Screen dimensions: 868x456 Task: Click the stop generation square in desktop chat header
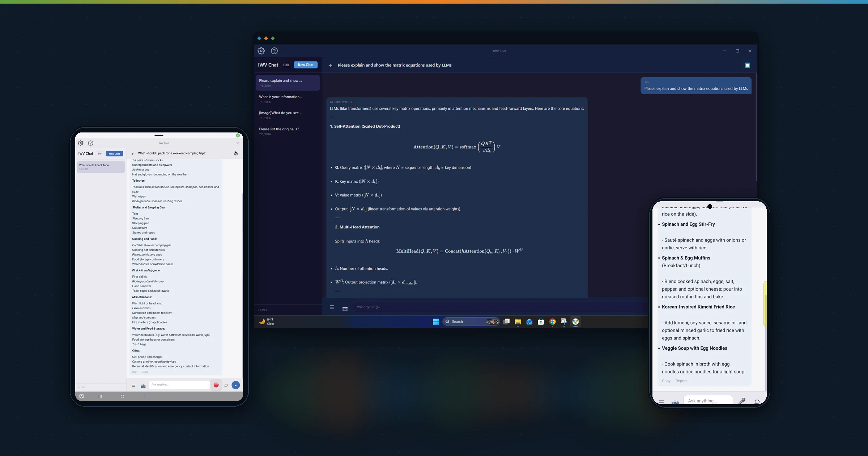coord(747,65)
